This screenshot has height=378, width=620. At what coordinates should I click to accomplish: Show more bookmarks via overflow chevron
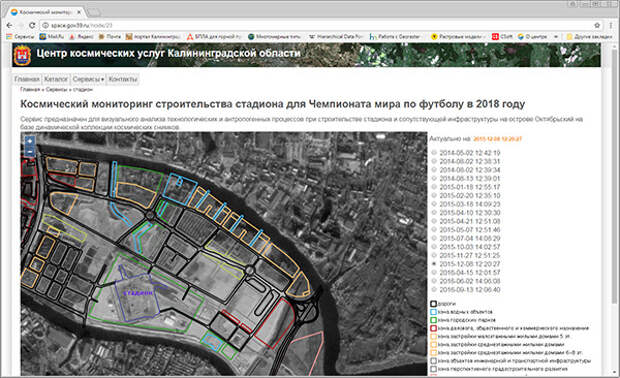(556, 37)
